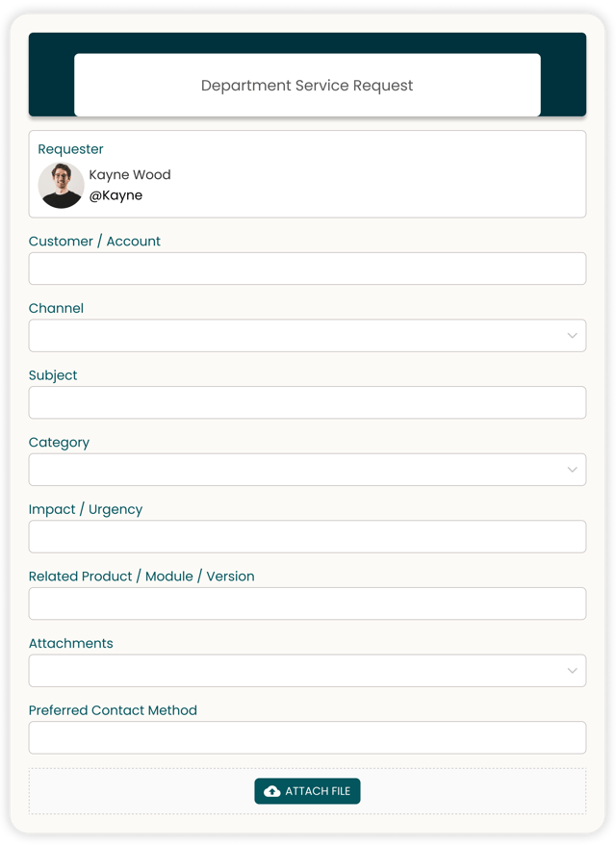
Task: Click the Requester section label
Action: 70,149
